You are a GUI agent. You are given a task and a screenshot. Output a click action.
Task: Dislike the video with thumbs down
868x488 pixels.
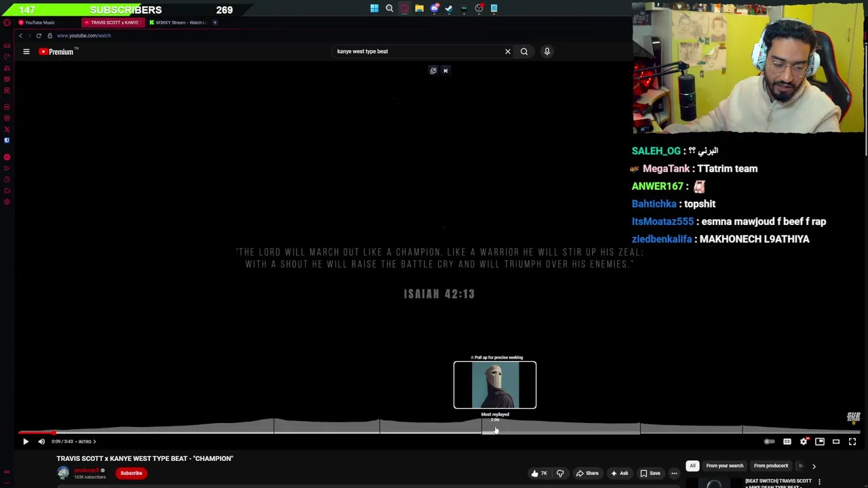coord(560,473)
